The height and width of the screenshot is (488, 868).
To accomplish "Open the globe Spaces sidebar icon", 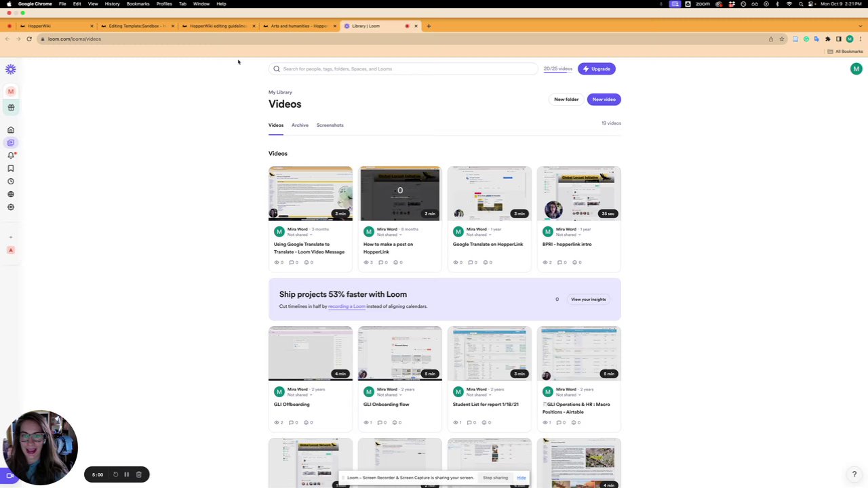I will [x=11, y=194].
